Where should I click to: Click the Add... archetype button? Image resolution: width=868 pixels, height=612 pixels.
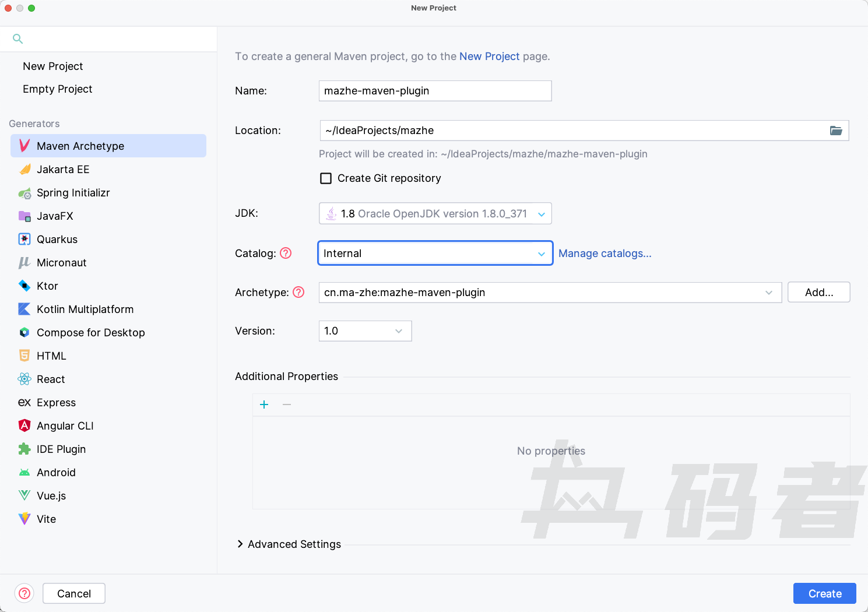click(x=818, y=293)
